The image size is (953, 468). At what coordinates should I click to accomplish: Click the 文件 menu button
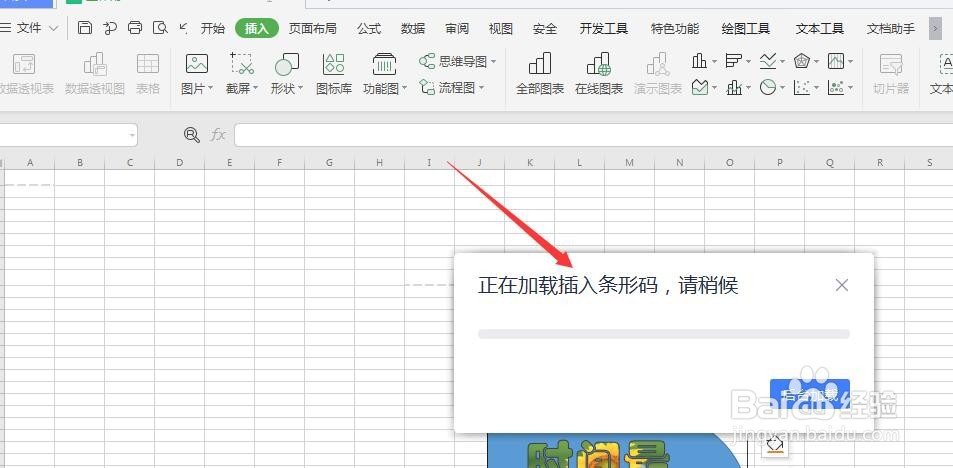29,28
